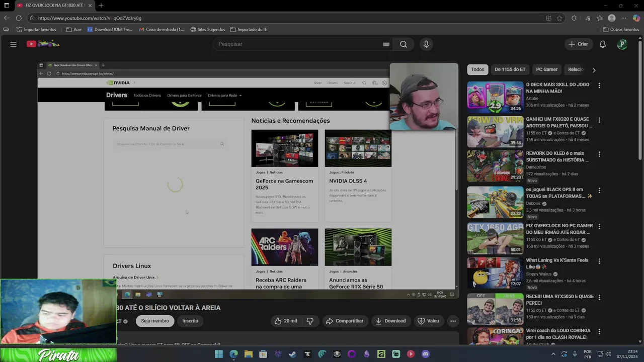
Task: Open the YouTube notifications bell
Action: tap(603, 44)
